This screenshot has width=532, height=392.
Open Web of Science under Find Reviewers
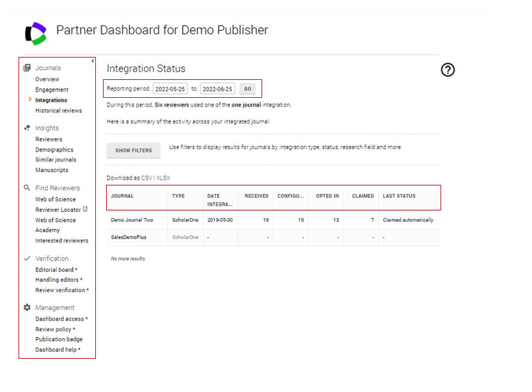[56, 200]
